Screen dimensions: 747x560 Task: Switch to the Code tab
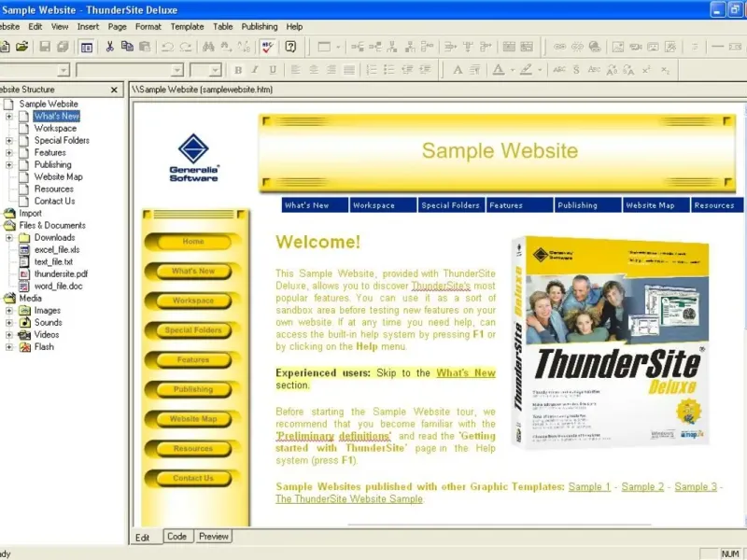pos(176,536)
